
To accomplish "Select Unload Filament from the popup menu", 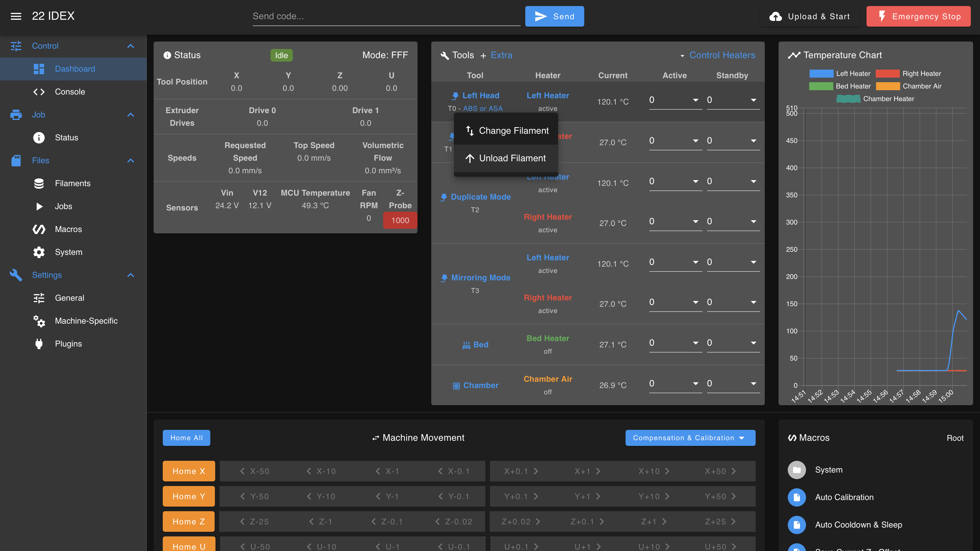I will (506, 158).
